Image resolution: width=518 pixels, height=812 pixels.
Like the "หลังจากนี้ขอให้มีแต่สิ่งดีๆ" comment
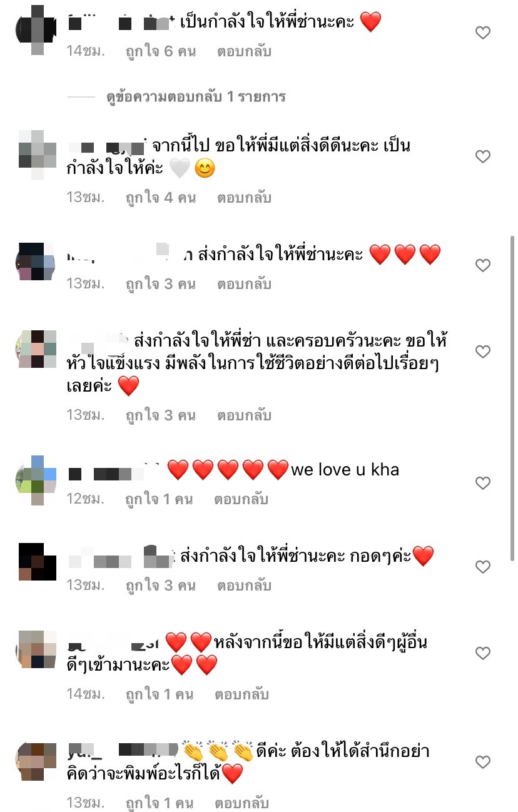(483, 653)
